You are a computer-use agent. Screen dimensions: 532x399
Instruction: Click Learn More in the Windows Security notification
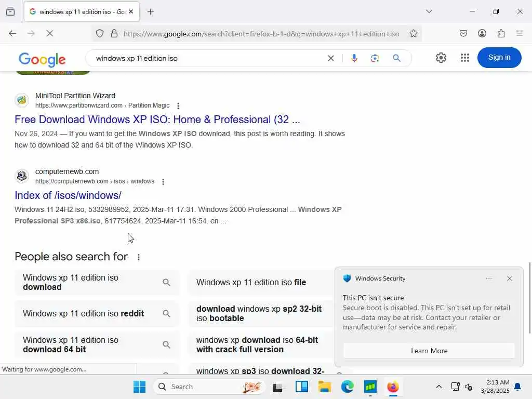(x=429, y=351)
